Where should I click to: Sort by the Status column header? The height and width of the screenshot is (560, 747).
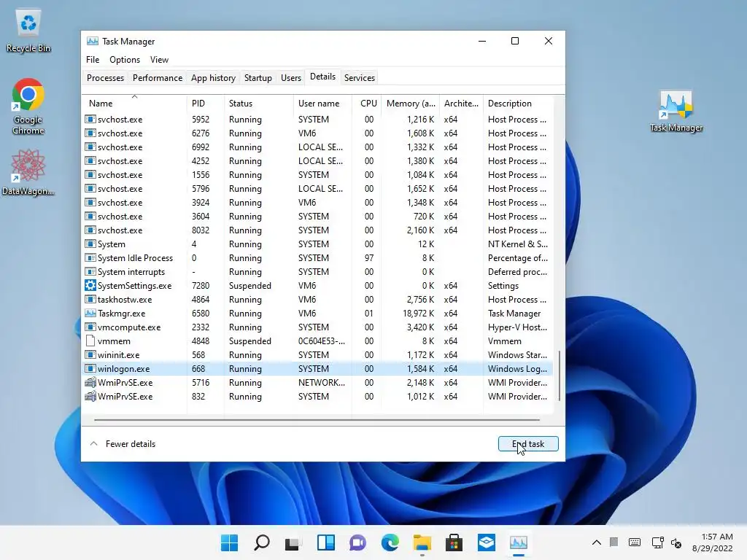tap(259, 104)
